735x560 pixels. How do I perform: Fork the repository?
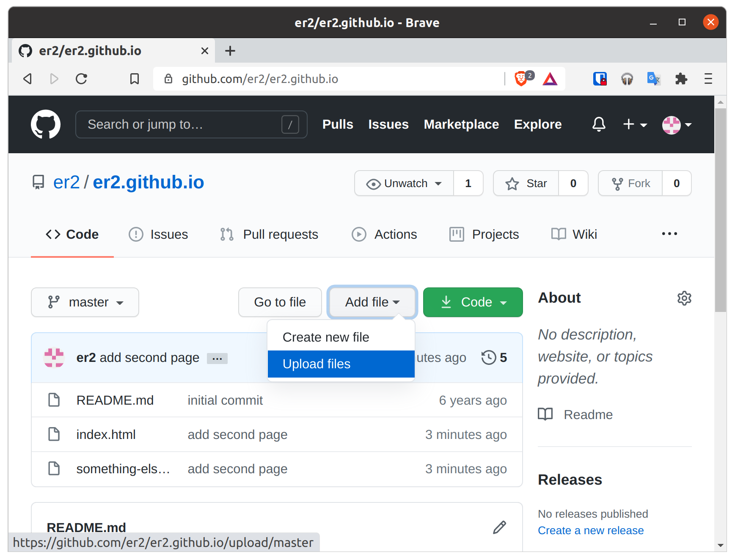(630, 183)
